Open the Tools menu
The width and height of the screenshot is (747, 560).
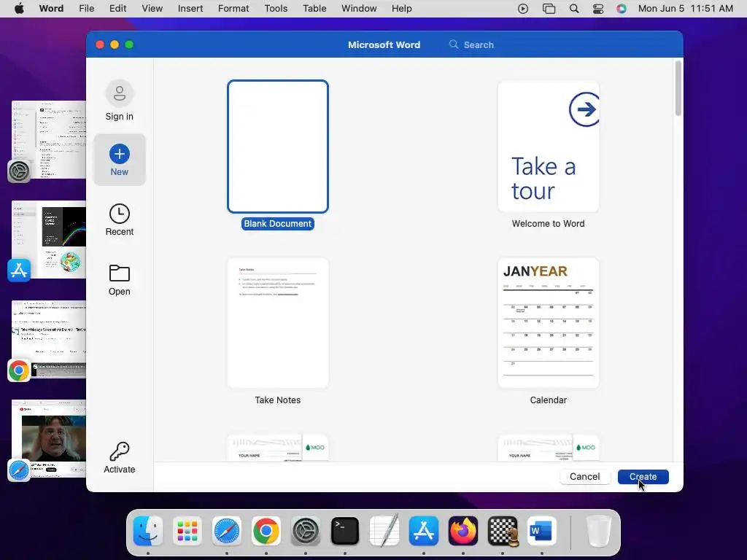276,9
